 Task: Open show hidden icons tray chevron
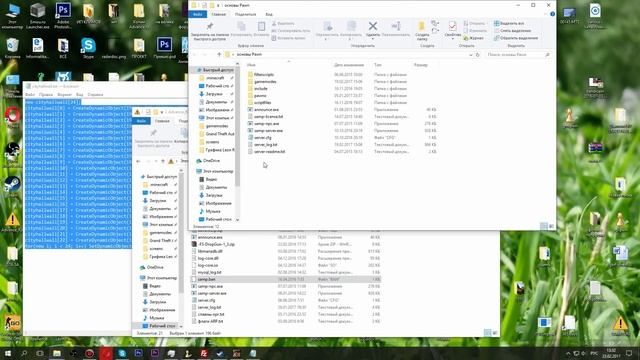click(x=568, y=353)
